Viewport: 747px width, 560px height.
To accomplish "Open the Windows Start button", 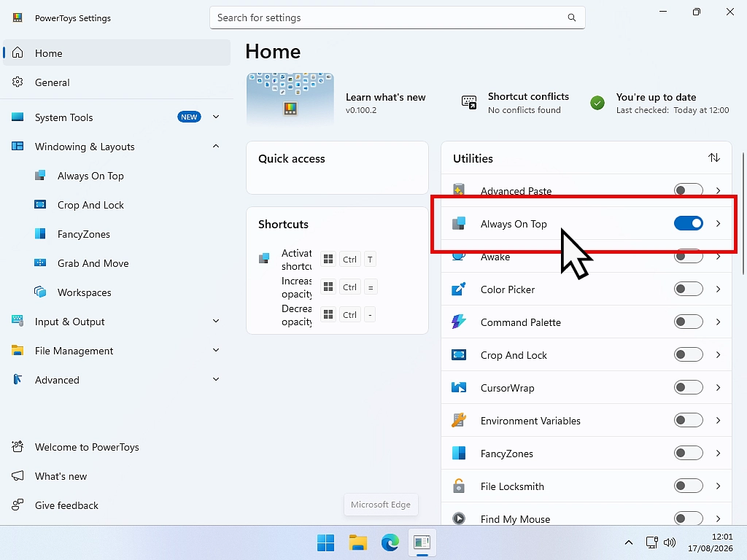I will (x=326, y=542).
